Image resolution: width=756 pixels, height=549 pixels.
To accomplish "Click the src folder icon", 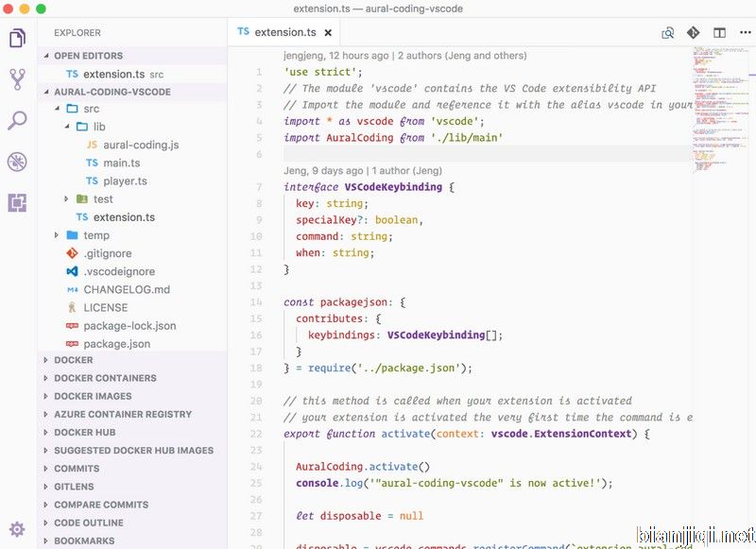I will 72,109.
